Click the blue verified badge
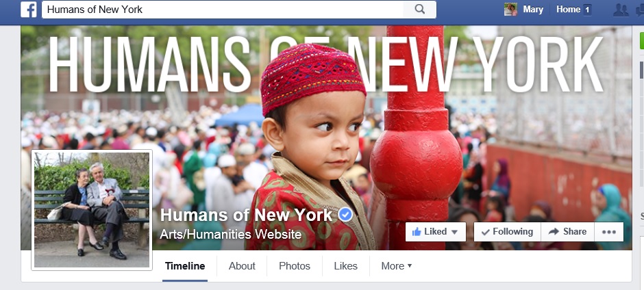Image resolution: width=644 pixels, height=290 pixels. (x=345, y=215)
